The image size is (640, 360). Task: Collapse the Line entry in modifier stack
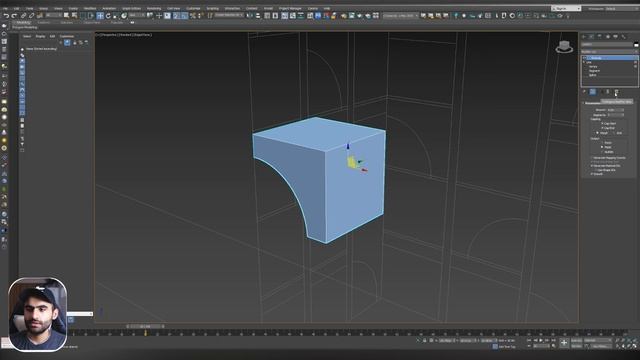[584, 62]
